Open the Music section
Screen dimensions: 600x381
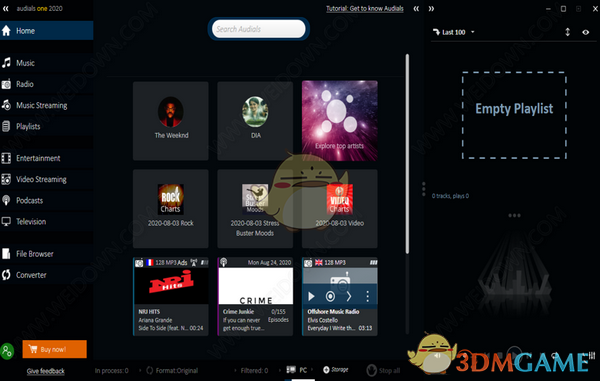coord(46,63)
